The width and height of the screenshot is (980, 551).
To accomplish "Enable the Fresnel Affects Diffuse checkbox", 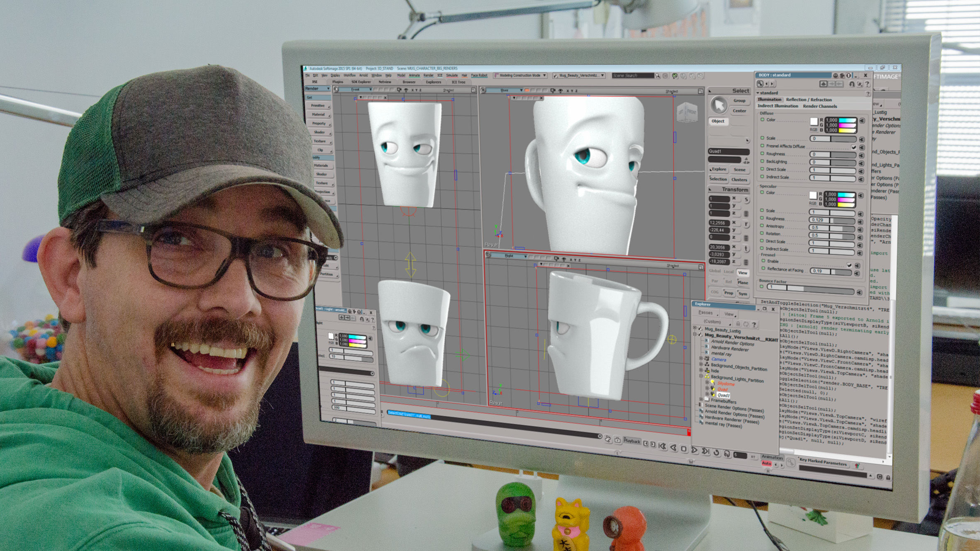I will pyautogui.click(x=853, y=147).
